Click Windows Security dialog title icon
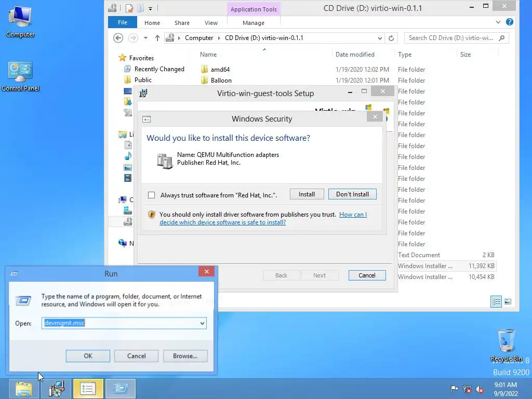The width and height of the screenshot is (532, 399). [x=147, y=119]
